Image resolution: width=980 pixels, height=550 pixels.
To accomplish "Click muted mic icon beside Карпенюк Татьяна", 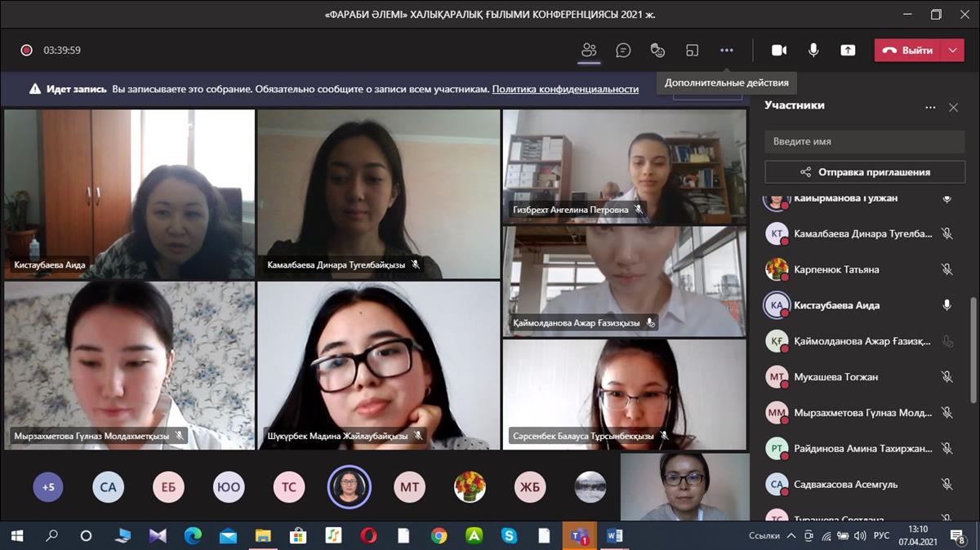I will pos(947,269).
